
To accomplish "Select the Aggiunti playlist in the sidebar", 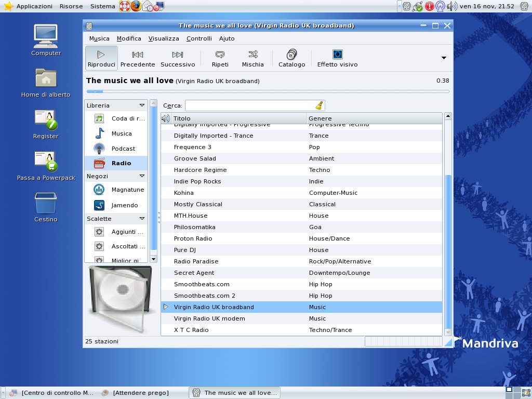I will pyautogui.click(x=116, y=232).
